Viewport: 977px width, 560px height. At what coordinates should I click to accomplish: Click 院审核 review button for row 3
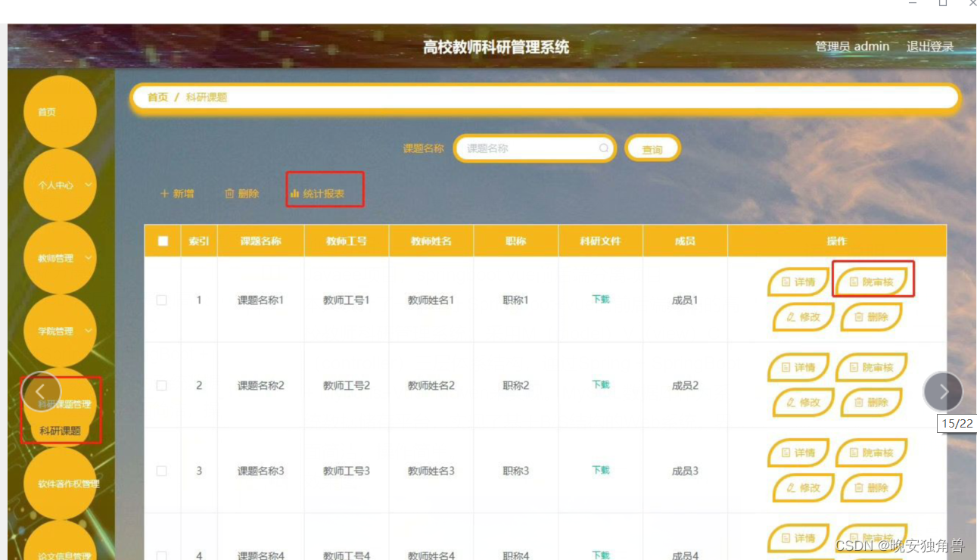pos(871,453)
